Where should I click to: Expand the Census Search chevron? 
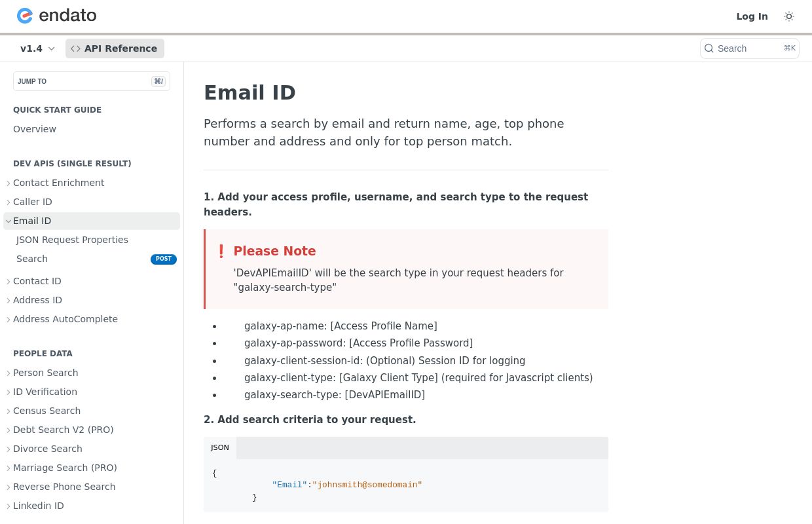[x=9, y=411]
